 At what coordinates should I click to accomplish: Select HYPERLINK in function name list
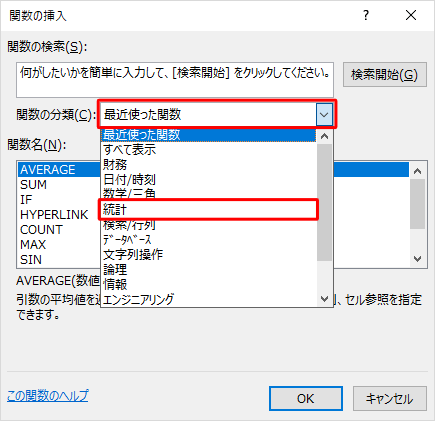pos(59,215)
